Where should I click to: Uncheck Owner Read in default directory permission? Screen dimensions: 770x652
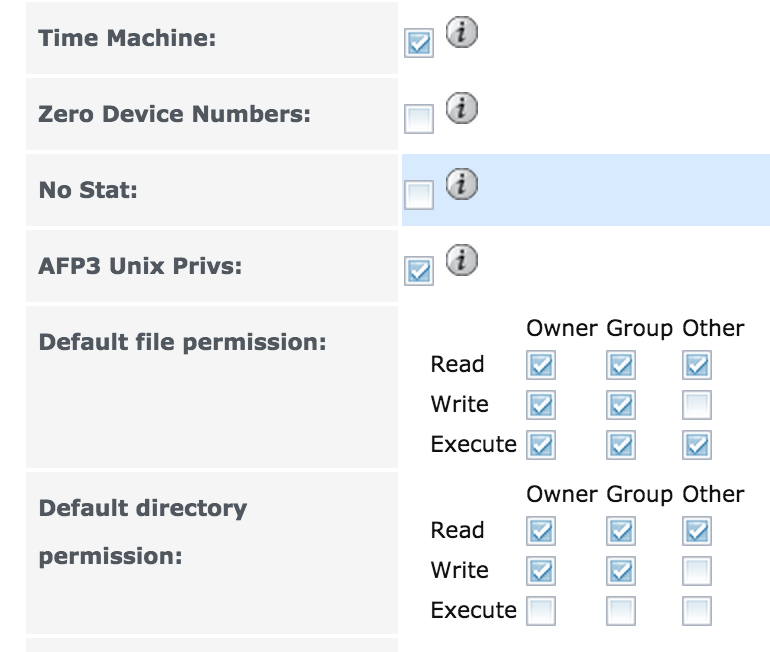(x=541, y=532)
